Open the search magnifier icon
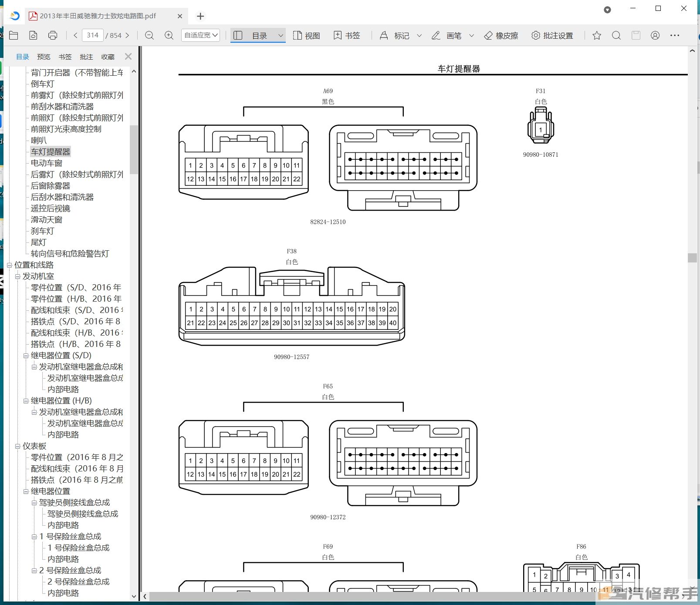700x605 pixels. (x=616, y=35)
